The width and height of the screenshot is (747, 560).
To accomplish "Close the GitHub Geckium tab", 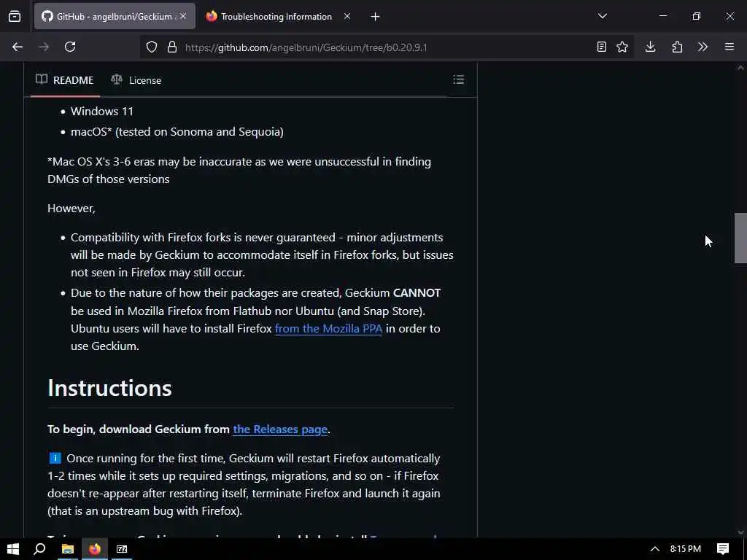I will [x=183, y=16].
